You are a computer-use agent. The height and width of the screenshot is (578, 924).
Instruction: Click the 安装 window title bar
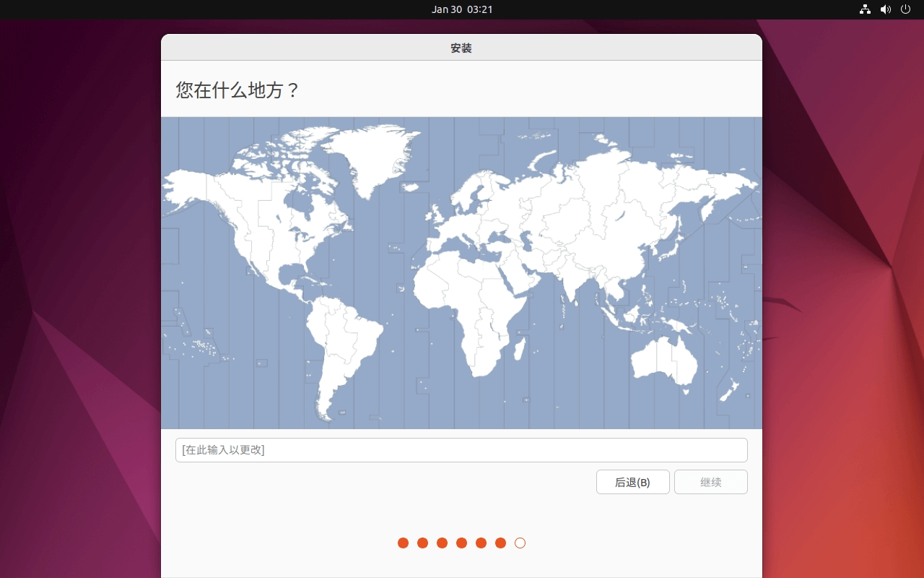coord(461,48)
